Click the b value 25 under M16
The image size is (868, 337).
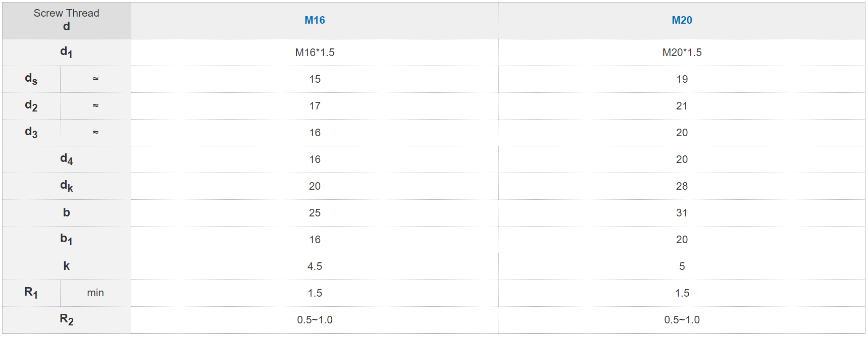pos(315,213)
